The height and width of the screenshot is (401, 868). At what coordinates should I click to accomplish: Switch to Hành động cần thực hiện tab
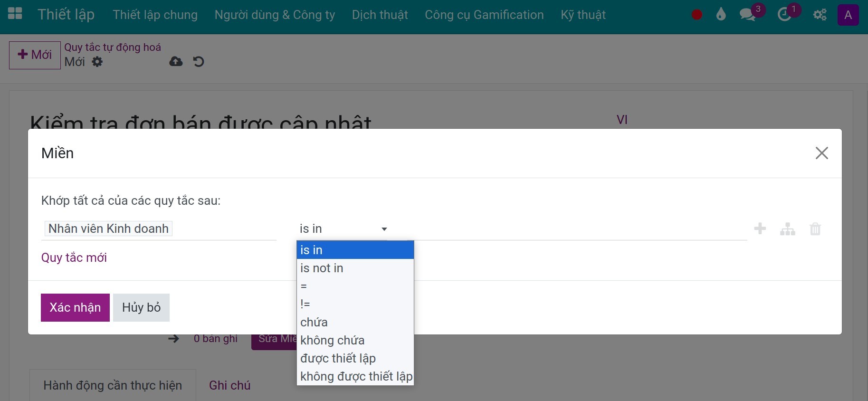pos(113,385)
